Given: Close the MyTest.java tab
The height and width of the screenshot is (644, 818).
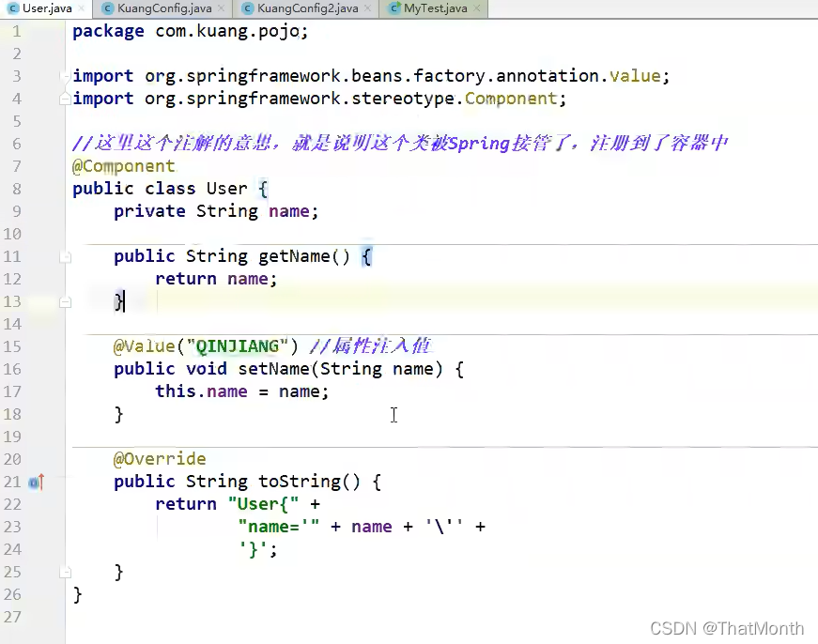Looking at the screenshot, I should pyautogui.click(x=477, y=8).
